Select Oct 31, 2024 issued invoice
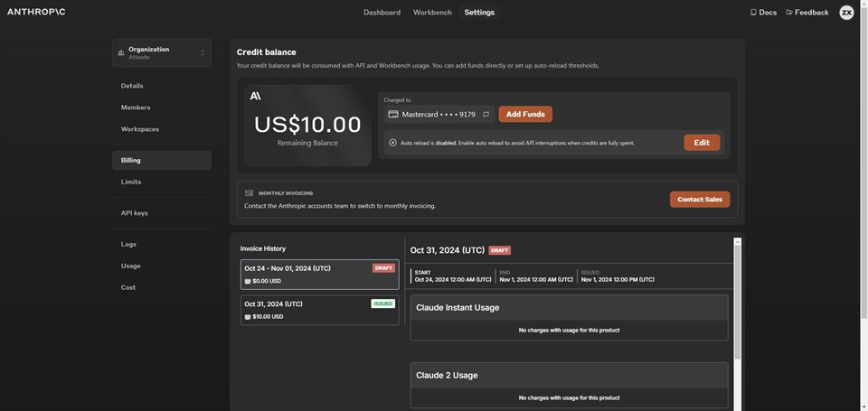868x411 pixels. pos(319,310)
